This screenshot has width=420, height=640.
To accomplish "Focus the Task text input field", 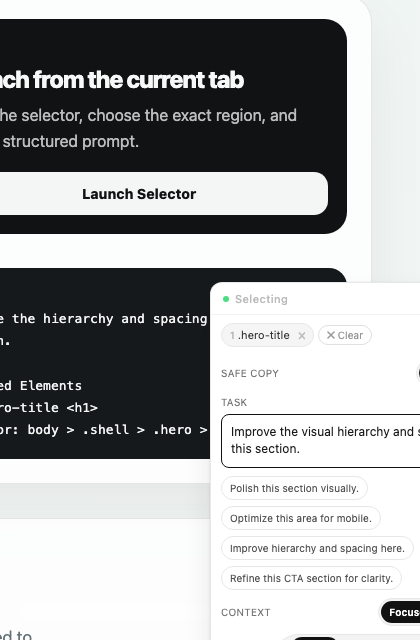I will 320,441.
